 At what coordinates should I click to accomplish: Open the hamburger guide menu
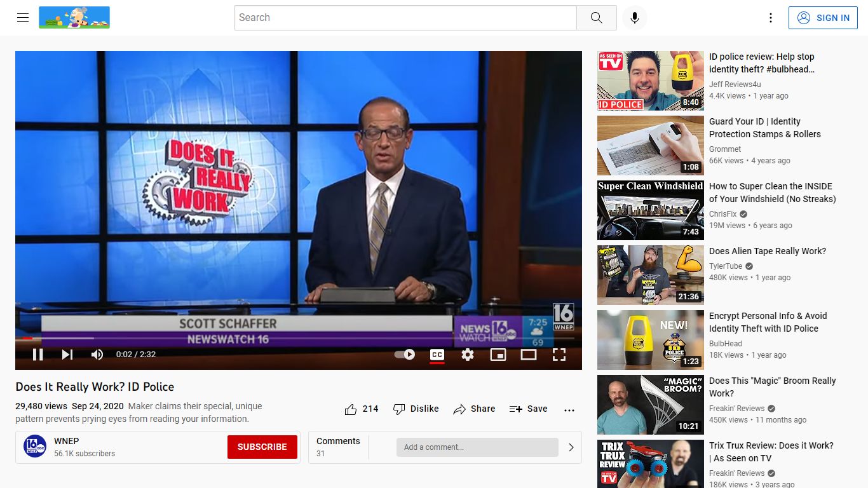tap(23, 18)
